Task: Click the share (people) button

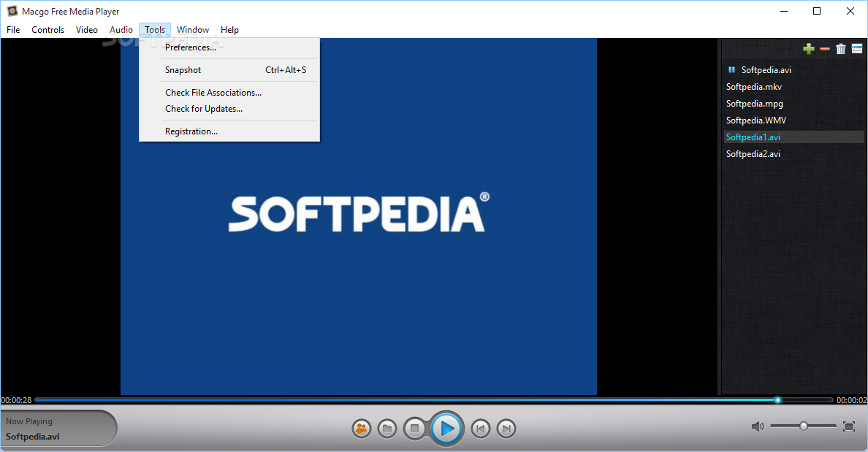Action: point(362,428)
